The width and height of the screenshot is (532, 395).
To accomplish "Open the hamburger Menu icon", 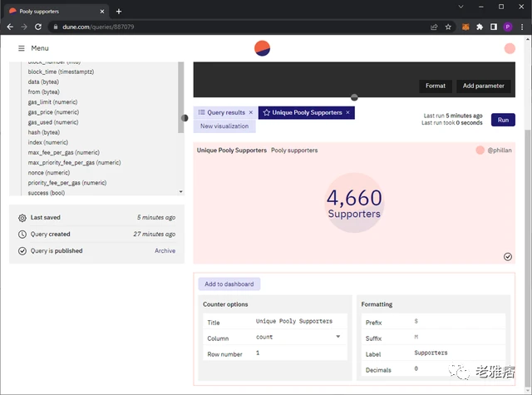I will coord(22,48).
